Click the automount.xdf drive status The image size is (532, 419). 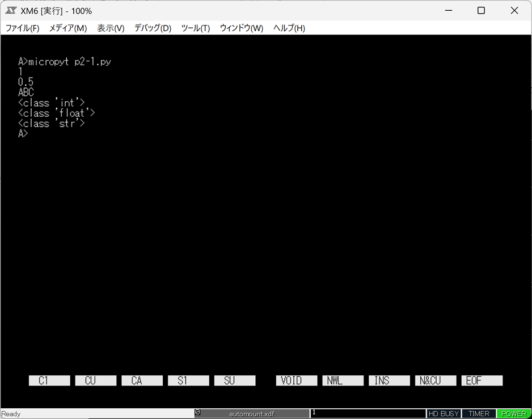point(252,413)
